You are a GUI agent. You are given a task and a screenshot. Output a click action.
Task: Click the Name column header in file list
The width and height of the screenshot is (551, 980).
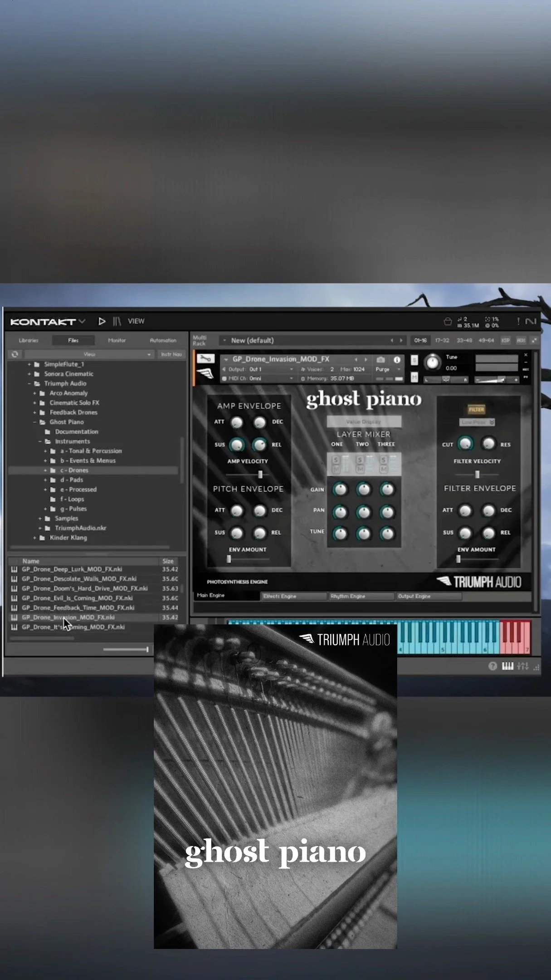pos(31,561)
